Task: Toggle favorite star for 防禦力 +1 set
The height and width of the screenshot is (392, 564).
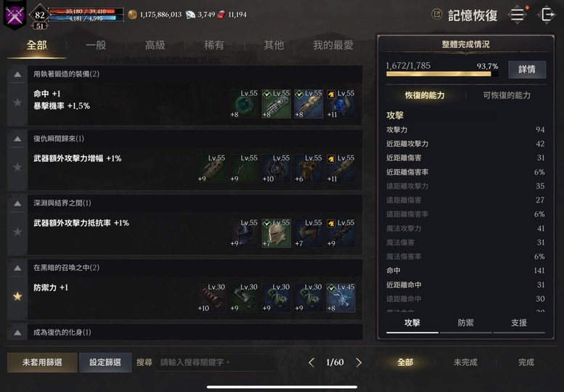Action: (17, 296)
